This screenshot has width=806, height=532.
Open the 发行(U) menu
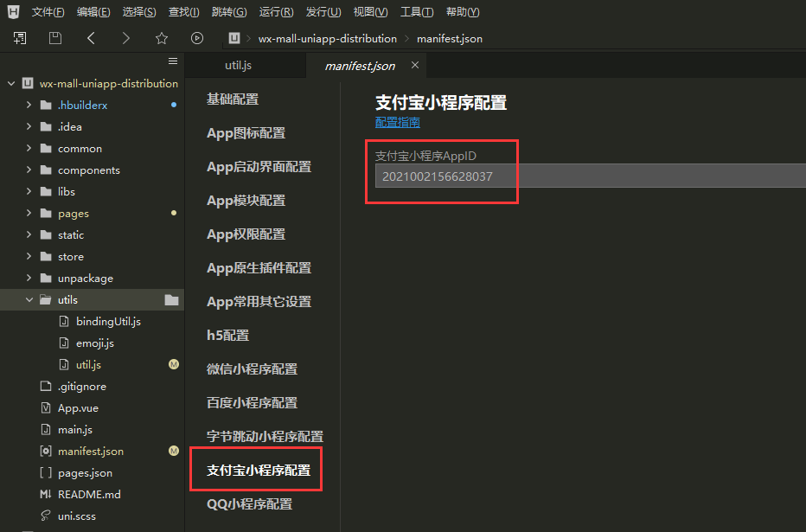coord(323,11)
